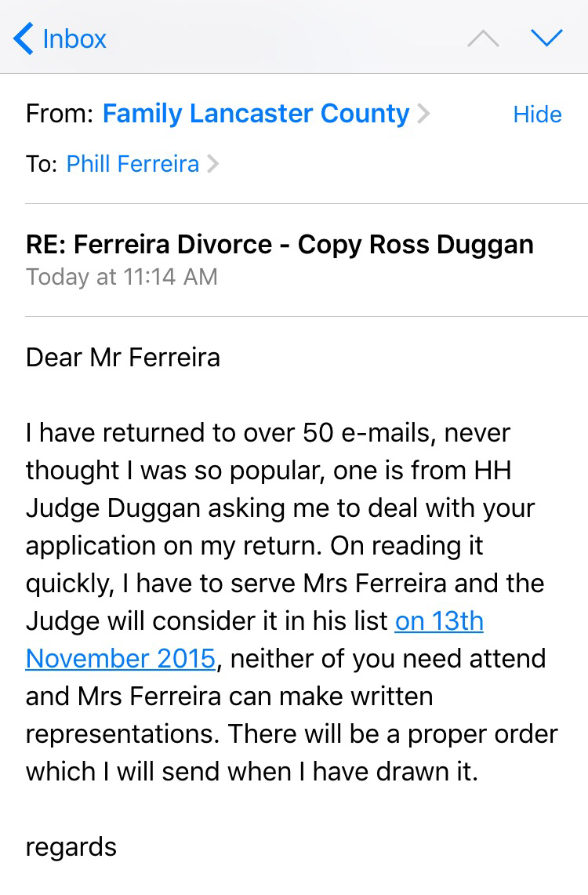Tap the 'regards' sign-off text

tap(71, 846)
